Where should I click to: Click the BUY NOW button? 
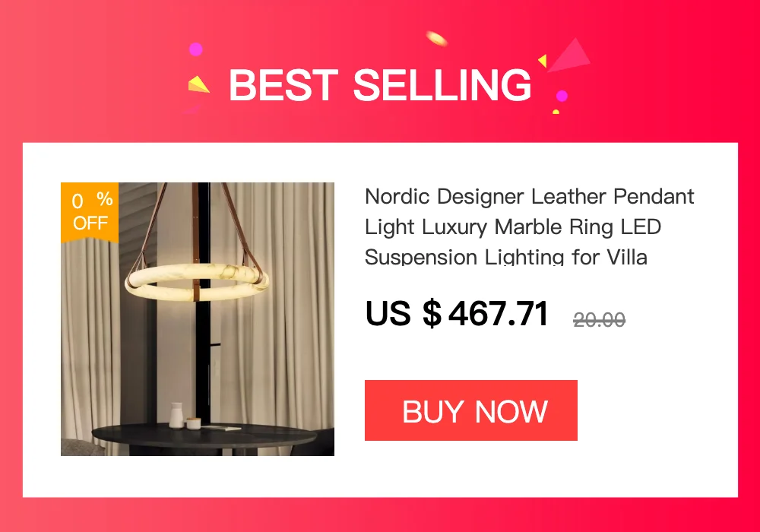tap(470, 410)
